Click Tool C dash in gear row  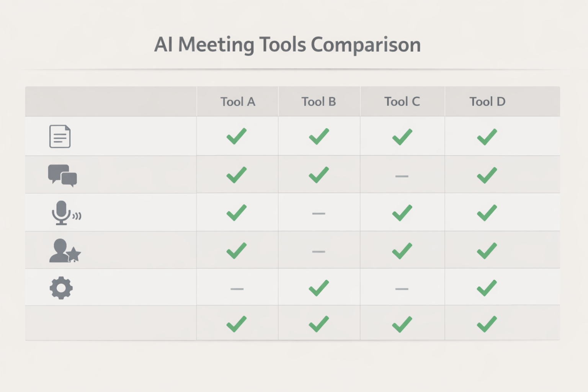[x=402, y=289]
